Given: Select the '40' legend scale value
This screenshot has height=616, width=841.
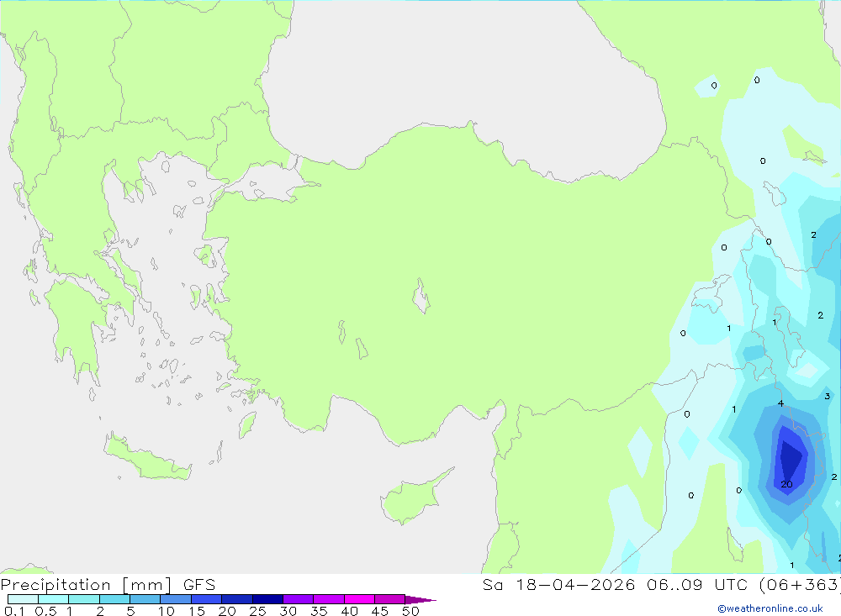Looking at the screenshot, I should point(349,611).
